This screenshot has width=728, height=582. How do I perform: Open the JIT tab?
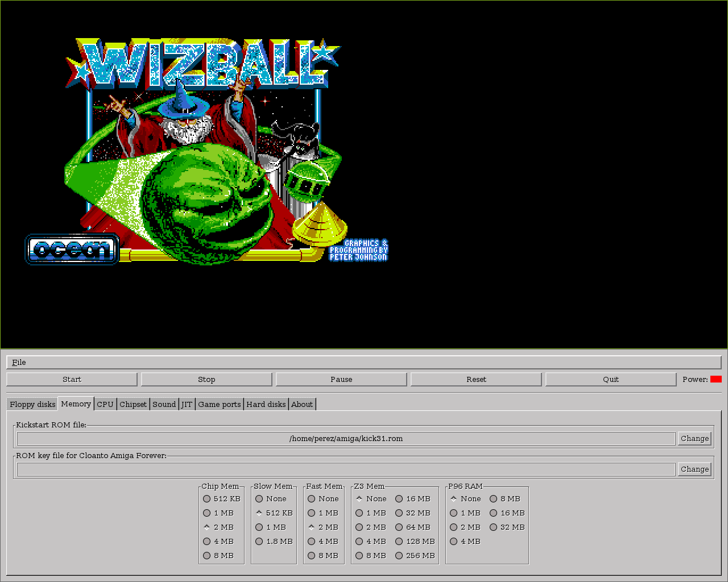[187, 404]
